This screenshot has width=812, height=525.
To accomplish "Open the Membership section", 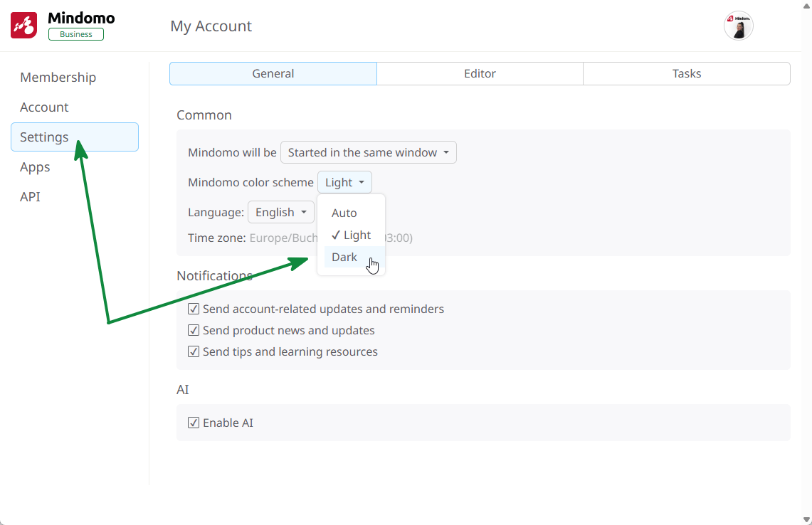I will pyautogui.click(x=58, y=77).
